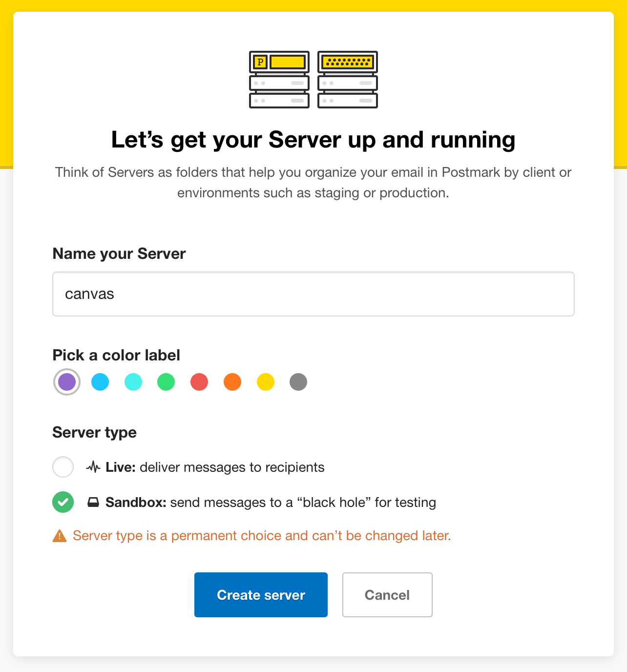Click the Sandbox inbox tray icon
The height and width of the screenshot is (672, 627).
click(94, 502)
